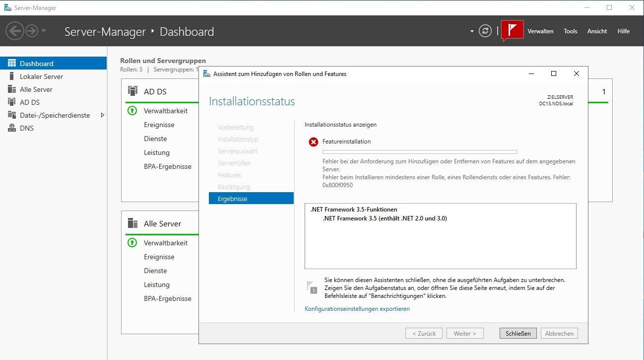Select Lokaler Server in sidebar

(41, 76)
